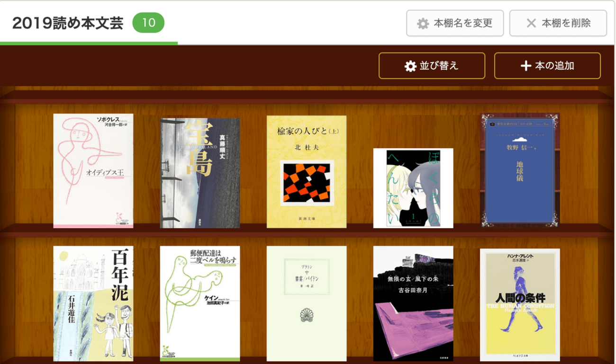The width and height of the screenshot is (616, 364).
Task: Click the 本棚を削除 button label
Action: (x=566, y=23)
